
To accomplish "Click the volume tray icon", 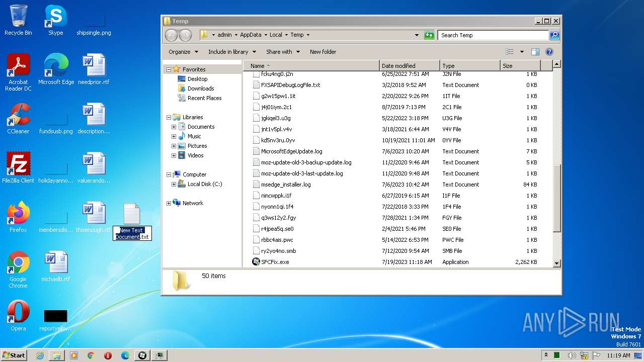I will (x=572, y=355).
